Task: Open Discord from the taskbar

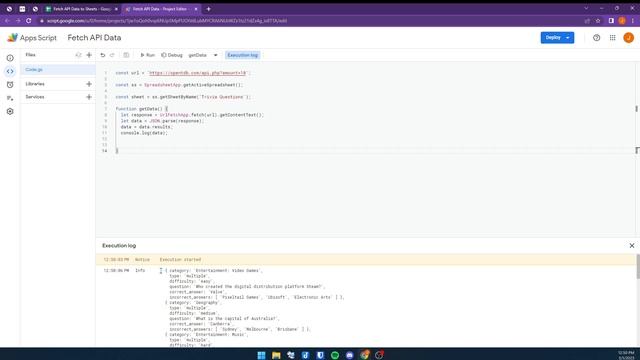Action: click(349, 355)
